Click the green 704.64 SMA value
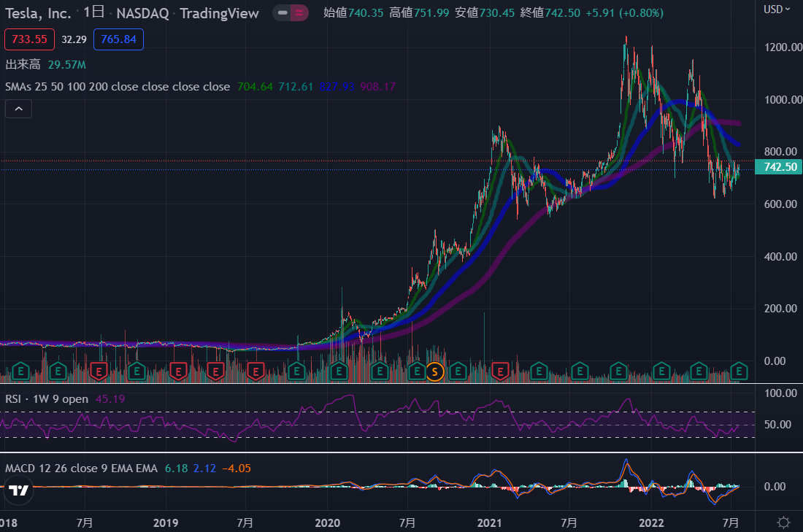Screen dimensions: 803x532 pos(255,87)
